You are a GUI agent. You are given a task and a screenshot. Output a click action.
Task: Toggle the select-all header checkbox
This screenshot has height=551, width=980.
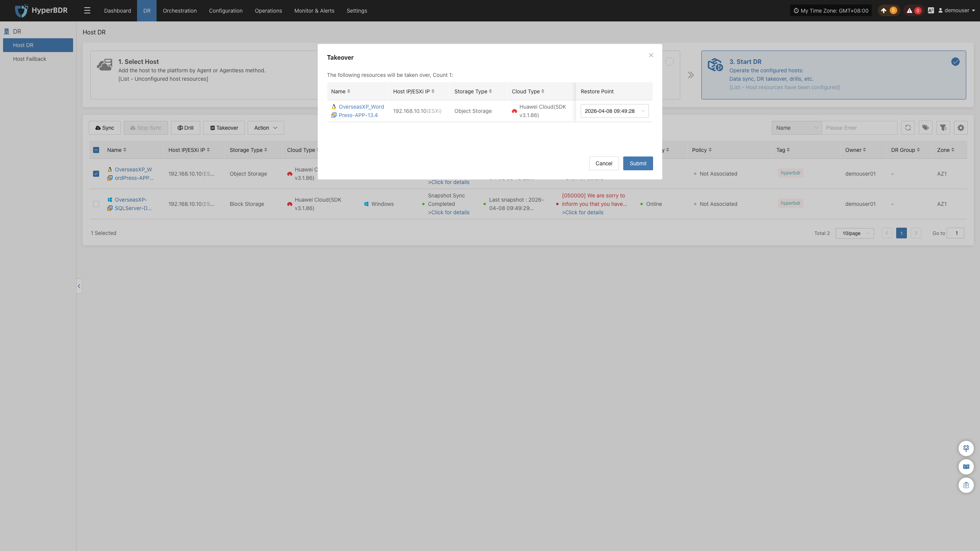(96, 150)
